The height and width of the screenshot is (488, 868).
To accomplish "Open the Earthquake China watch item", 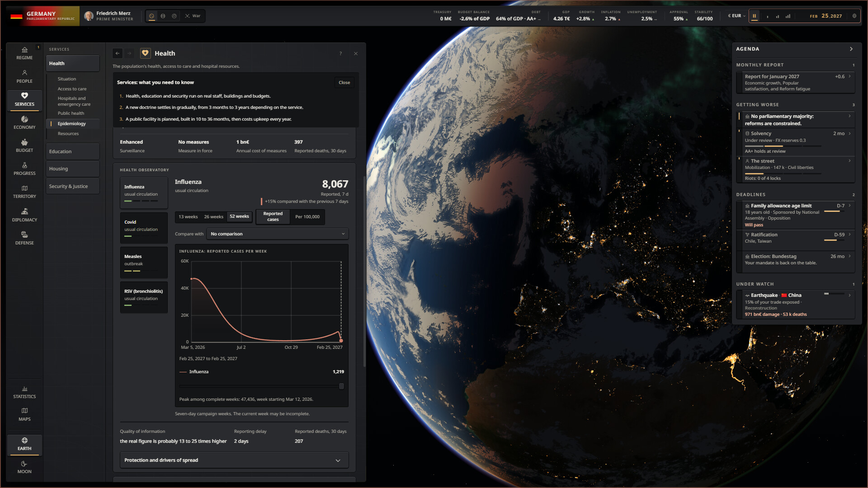I will pyautogui.click(x=796, y=305).
